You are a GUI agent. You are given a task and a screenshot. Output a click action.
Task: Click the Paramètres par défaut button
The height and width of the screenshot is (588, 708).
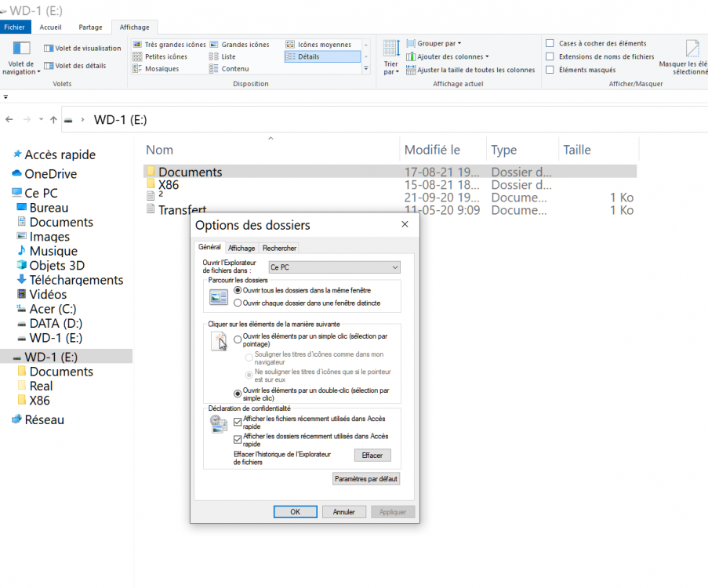tap(366, 478)
